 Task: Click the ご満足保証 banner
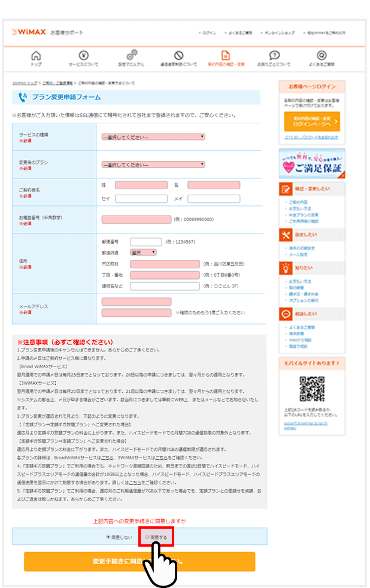(311, 164)
